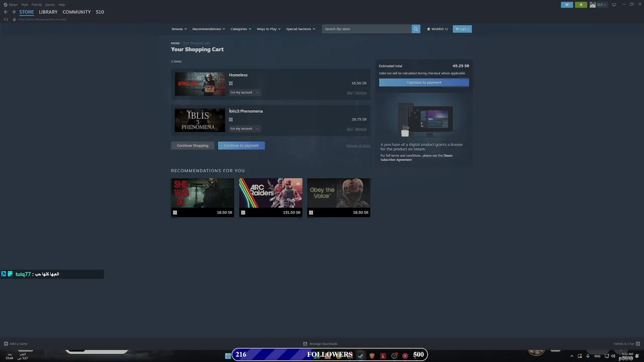The height and width of the screenshot is (362, 644).
Task: Open the ARC Raiders recommendation
Action: point(271,198)
